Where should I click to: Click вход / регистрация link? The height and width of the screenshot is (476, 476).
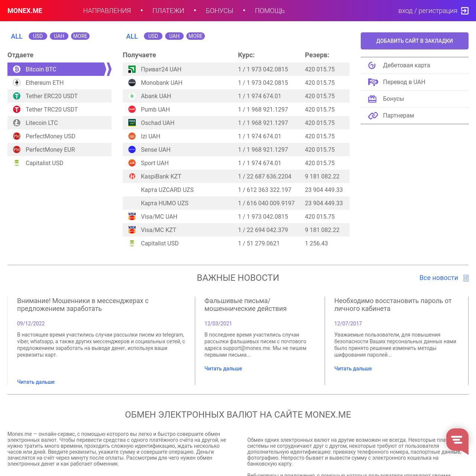click(x=428, y=11)
